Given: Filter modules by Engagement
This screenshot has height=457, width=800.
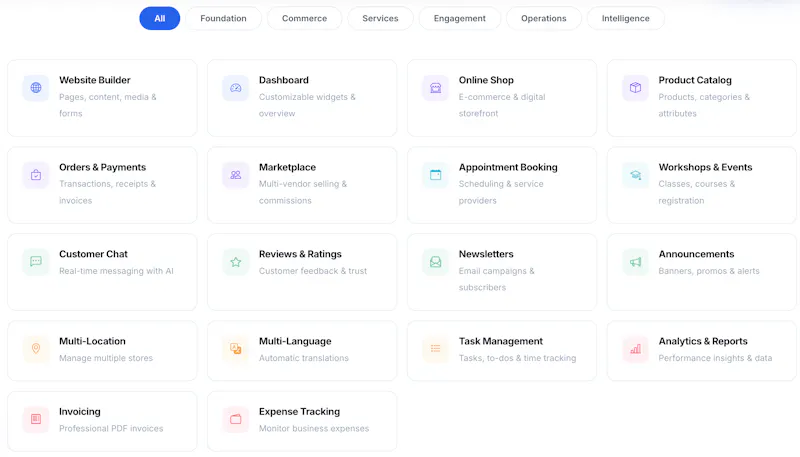Looking at the screenshot, I should pos(460,18).
